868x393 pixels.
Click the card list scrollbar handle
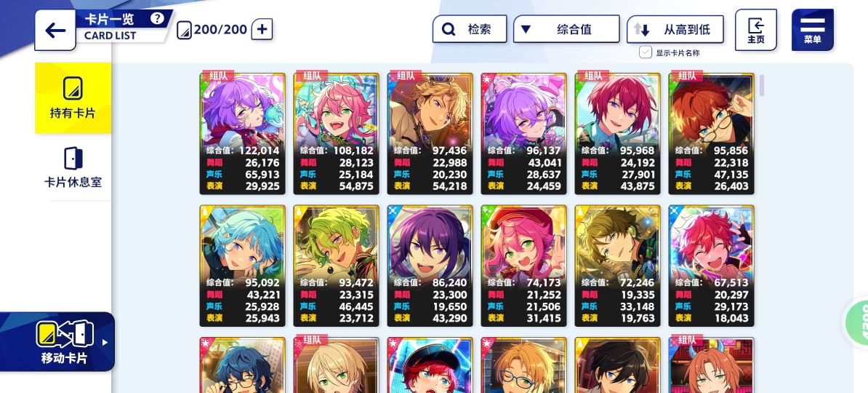click(762, 85)
